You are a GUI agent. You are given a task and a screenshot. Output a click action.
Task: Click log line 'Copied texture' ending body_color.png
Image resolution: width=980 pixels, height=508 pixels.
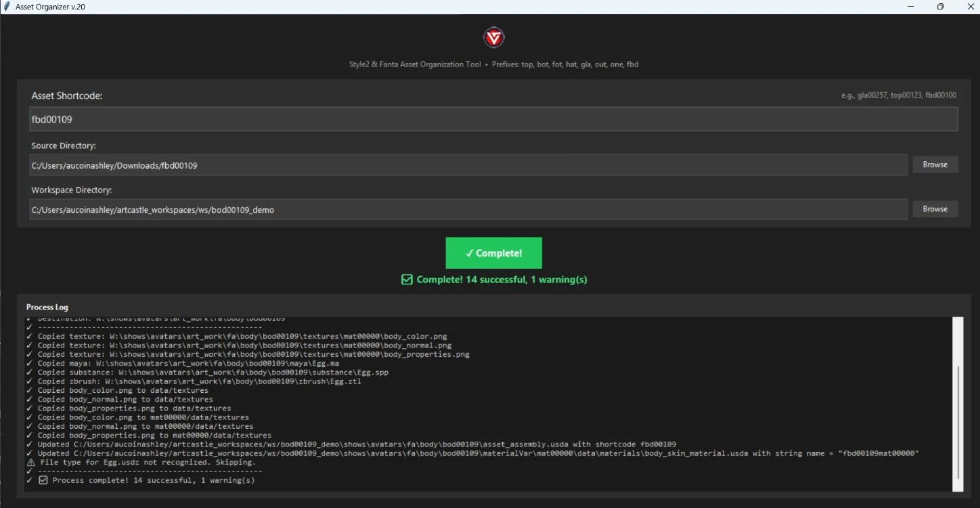[242, 336]
